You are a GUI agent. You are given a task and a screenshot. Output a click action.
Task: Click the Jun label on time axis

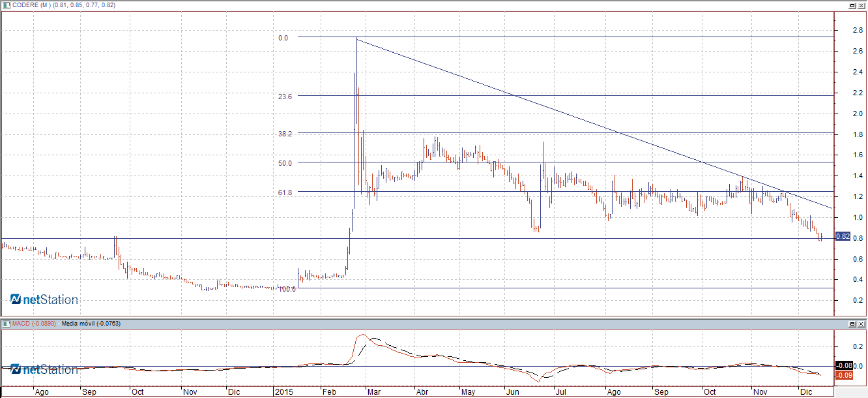pyautogui.click(x=512, y=392)
